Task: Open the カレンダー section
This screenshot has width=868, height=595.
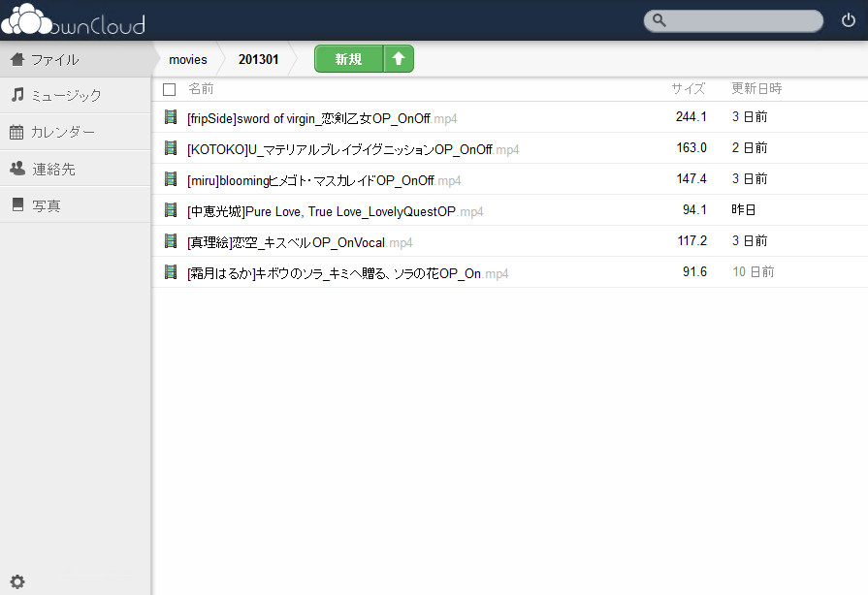Action: coord(76,132)
